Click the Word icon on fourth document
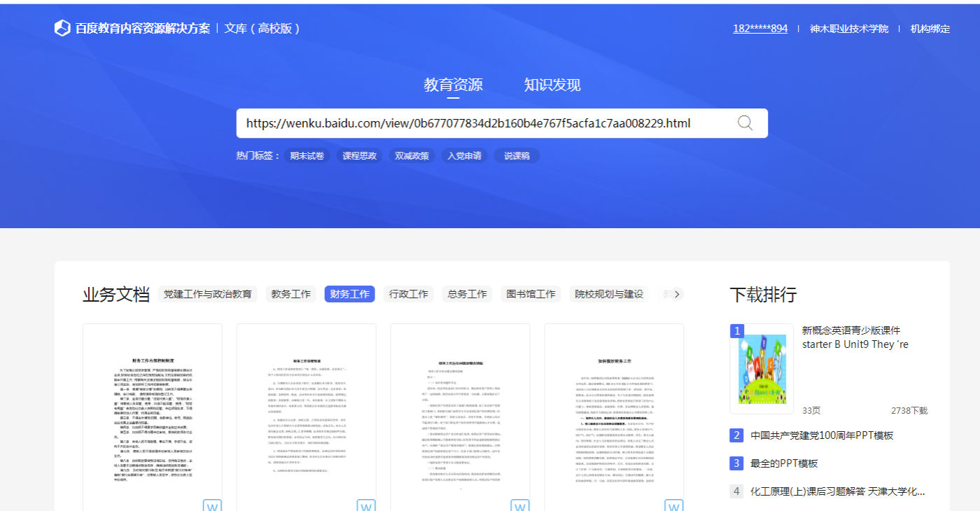 pyautogui.click(x=673, y=505)
